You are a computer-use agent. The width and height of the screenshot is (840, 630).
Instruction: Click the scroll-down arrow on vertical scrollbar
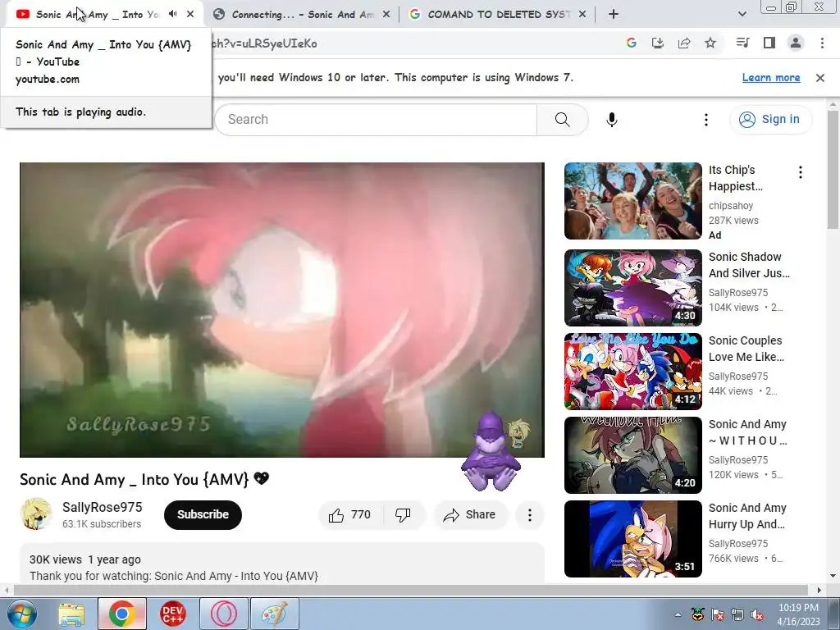(x=833, y=576)
